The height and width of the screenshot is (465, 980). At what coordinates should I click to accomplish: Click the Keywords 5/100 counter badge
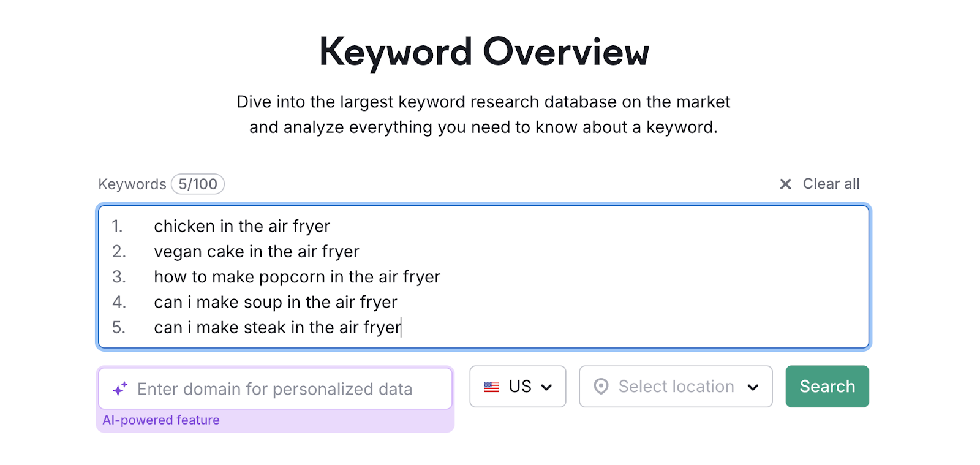point(197,184)
